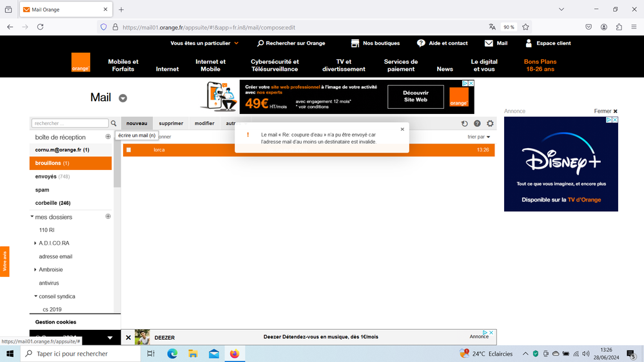The height and width of the screenshot is (362, 644).
Task: Open Internet et Mobile menu
Action: coord(210,65)
